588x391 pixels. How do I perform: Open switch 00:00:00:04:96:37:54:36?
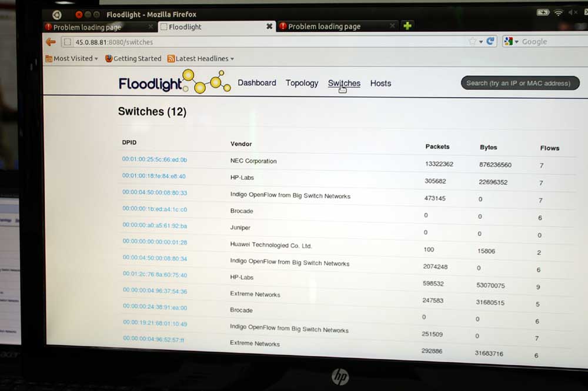tap(155, 291)
